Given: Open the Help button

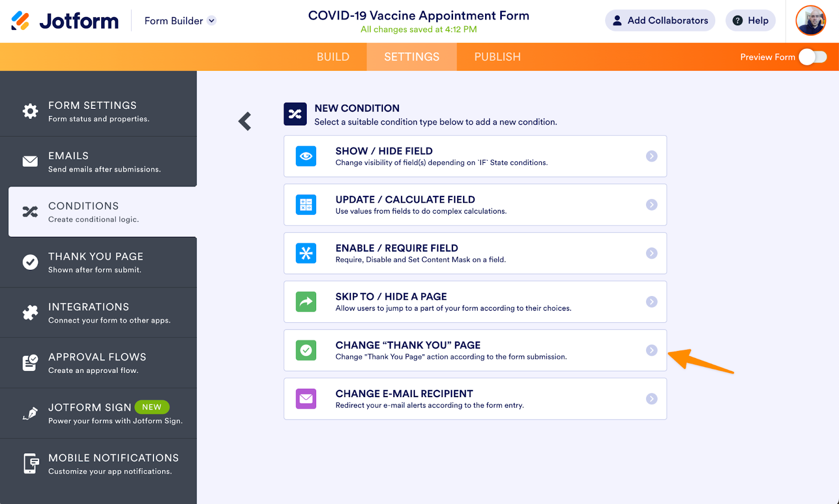Looking at the screenshot, I should pyautogui.click(x=750, y=21).
